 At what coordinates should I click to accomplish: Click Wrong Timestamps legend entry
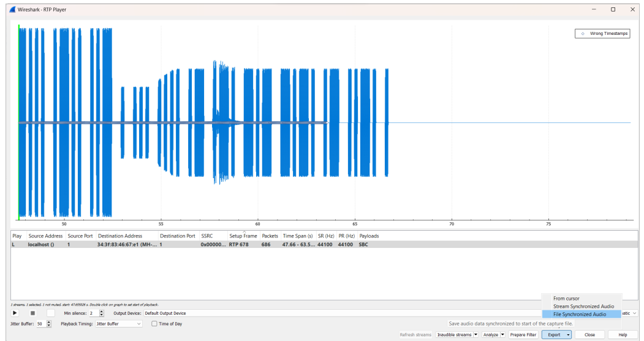coord(602,34)
